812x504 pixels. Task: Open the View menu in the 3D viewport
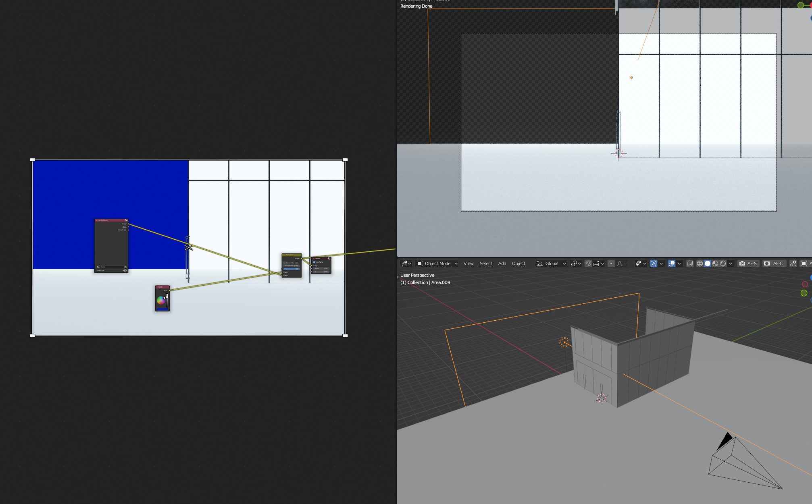[468, 263]
